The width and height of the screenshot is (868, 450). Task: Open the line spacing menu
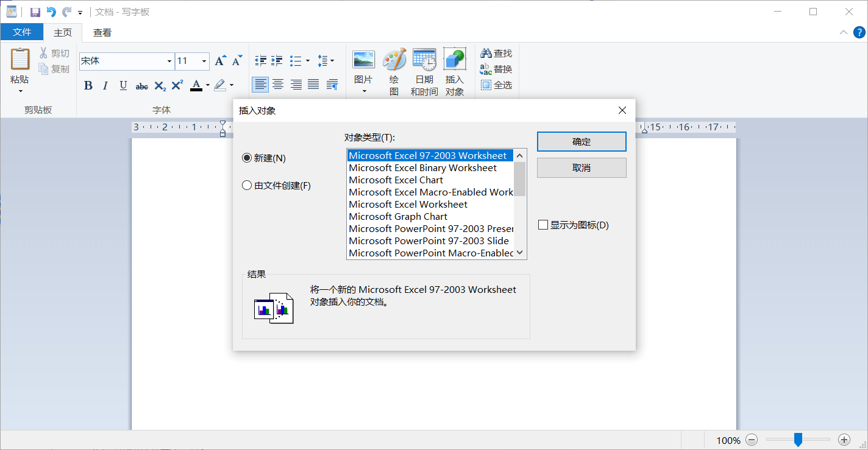325,61
